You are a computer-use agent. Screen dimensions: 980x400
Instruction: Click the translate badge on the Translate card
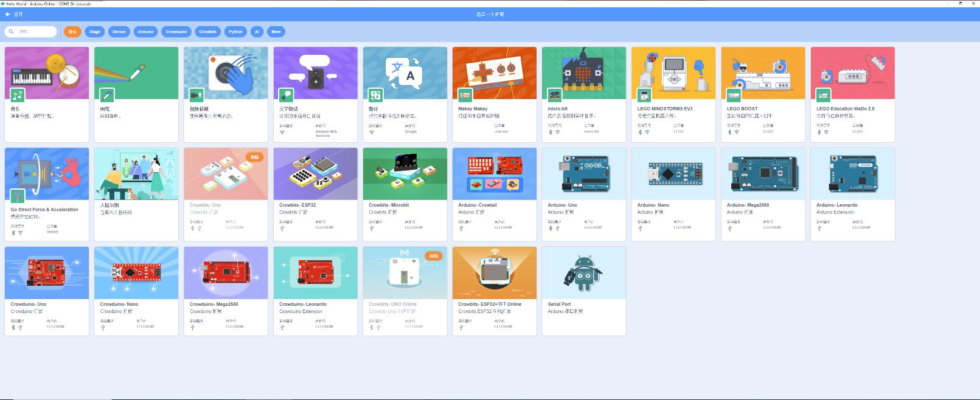click(x=375, y=95)
